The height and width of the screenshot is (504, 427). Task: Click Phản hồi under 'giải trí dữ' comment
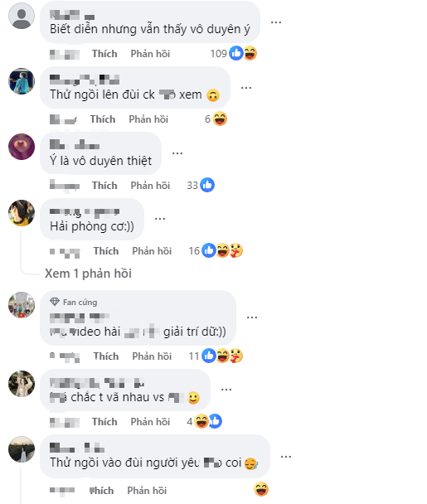pyautogui.click(x=152, y=356)
